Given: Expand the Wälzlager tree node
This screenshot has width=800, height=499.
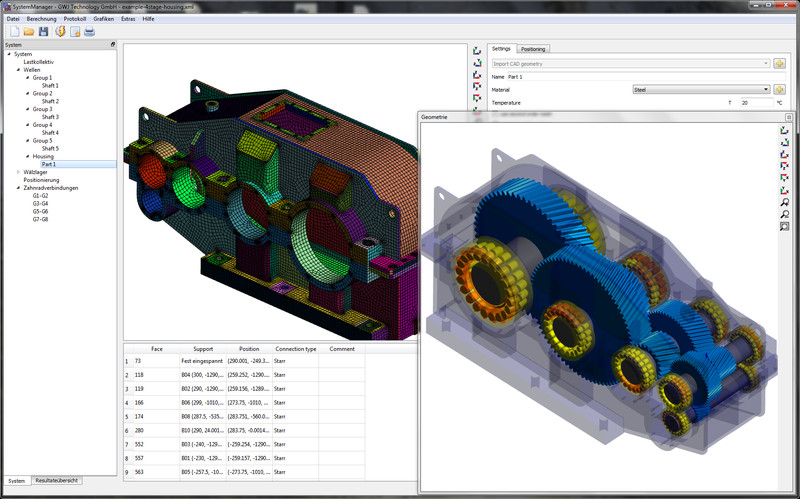Looking at the screenshot, I should click(19, 171).
